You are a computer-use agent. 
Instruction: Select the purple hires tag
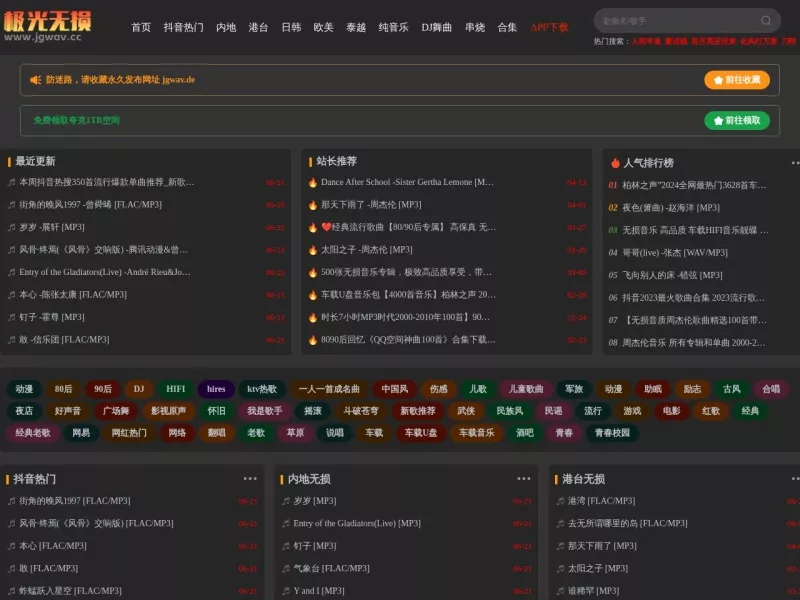pyautogui.click(x=216, y=389)
